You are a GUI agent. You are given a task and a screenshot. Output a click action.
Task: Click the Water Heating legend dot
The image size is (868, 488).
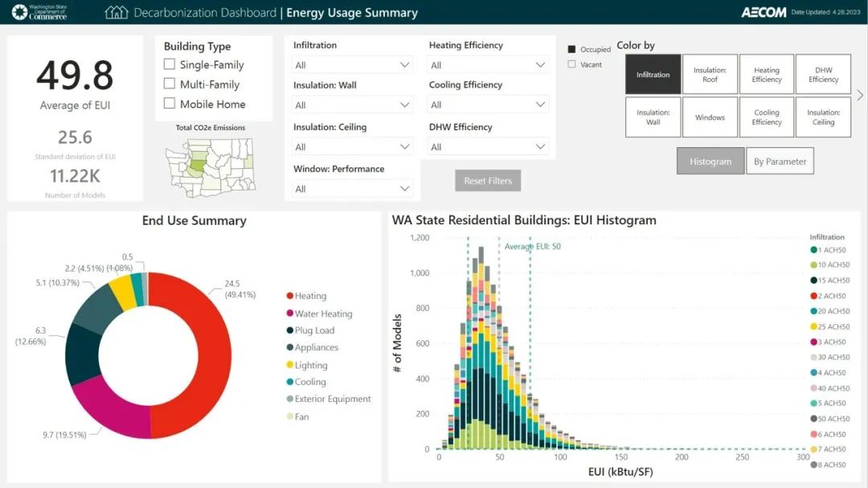coord(288,314)
